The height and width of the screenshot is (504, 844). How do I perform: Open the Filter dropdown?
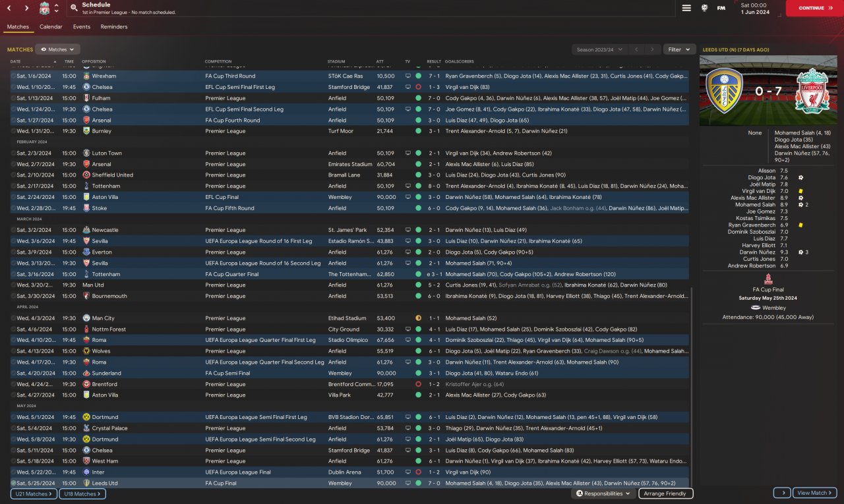coord(679,49)
